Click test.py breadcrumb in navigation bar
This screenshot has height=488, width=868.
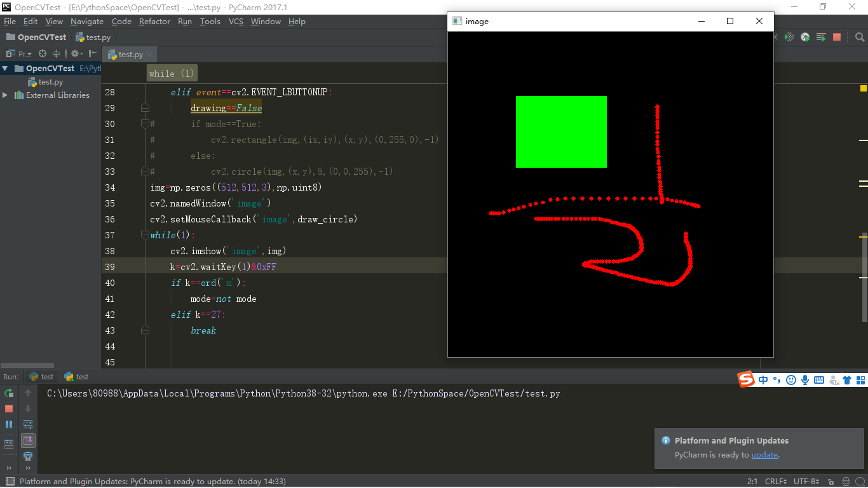click(93, 37)
